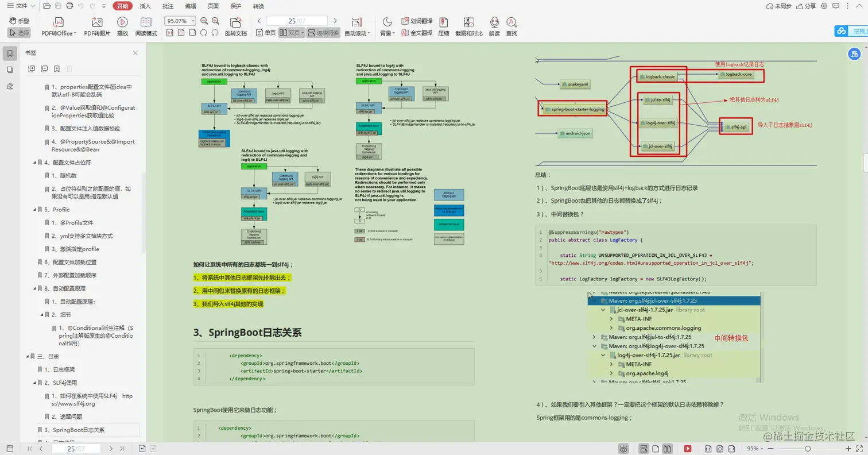This screenshot has height=455, width=868.
Task: Open the thumbnails panel icon in left sidebar
Action: pos(10,70)
